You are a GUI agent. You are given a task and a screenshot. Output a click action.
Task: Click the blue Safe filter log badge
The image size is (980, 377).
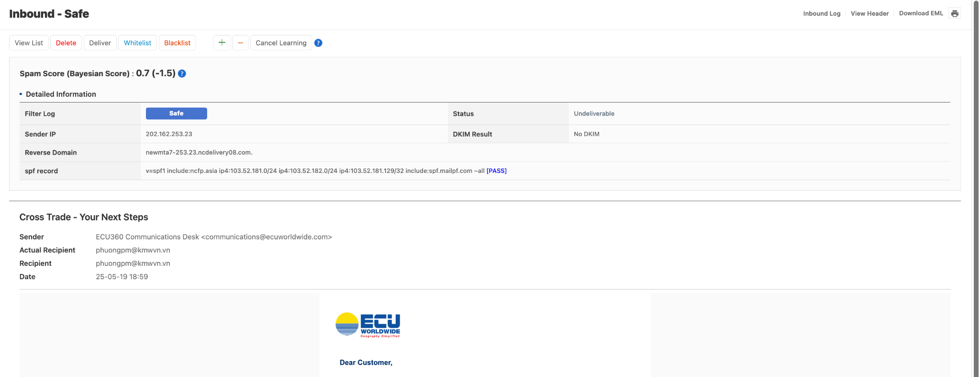(176, 114)
